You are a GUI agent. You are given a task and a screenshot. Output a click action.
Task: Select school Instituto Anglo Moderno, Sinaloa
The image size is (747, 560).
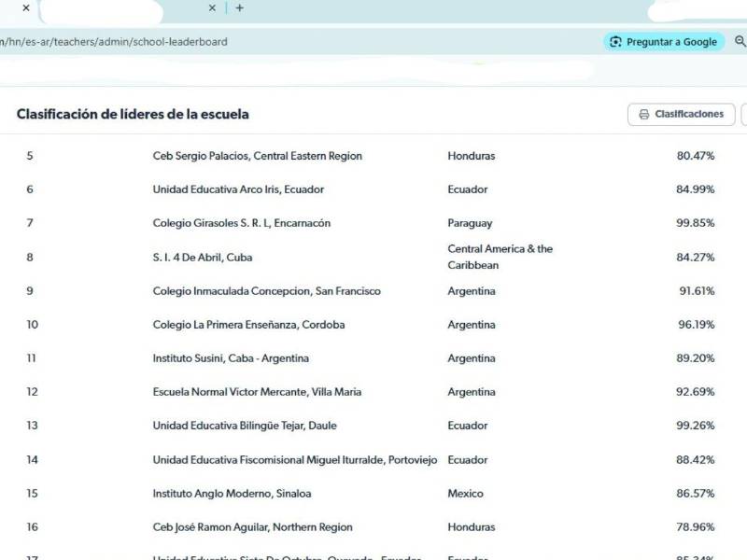point(232,494)
